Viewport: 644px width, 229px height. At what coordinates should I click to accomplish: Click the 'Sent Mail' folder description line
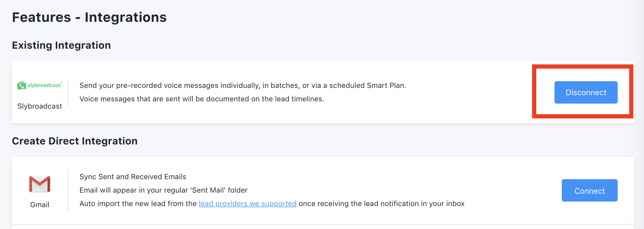[163, 190]
